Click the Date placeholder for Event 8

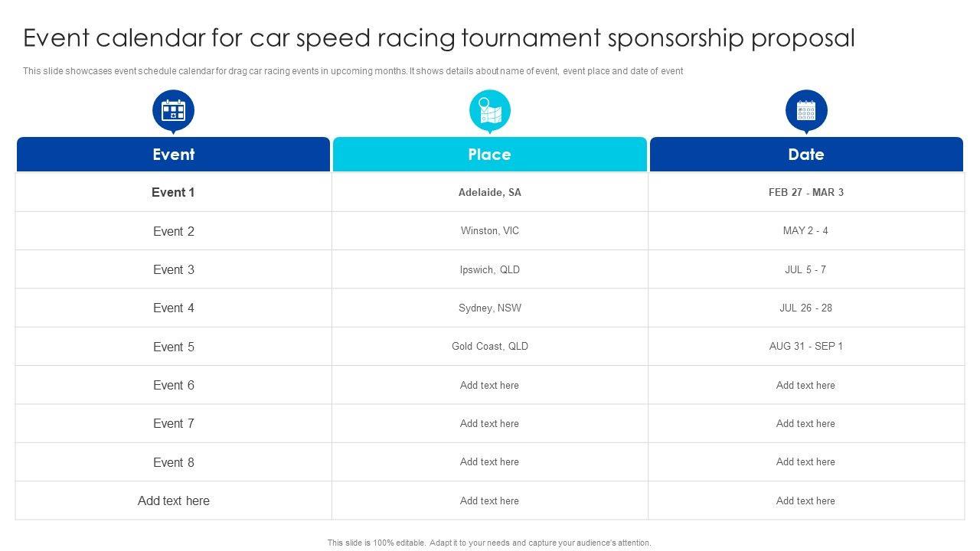point(805,461)
